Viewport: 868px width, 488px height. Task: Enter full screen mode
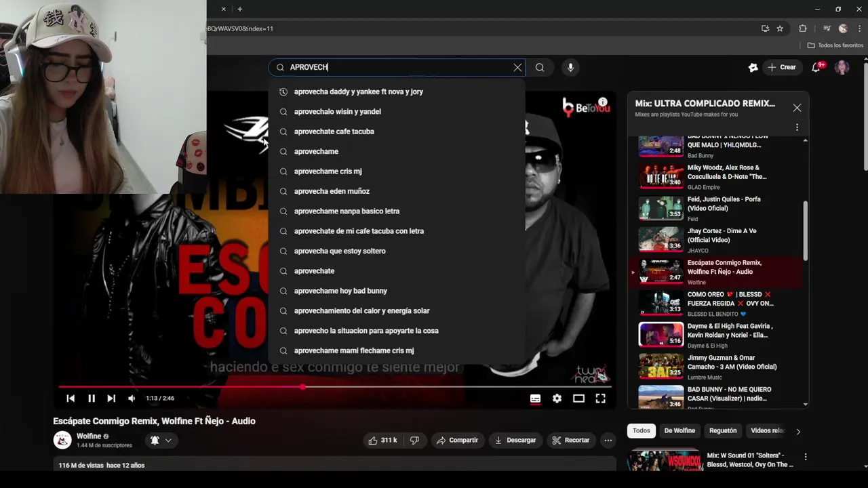(600, 399)
